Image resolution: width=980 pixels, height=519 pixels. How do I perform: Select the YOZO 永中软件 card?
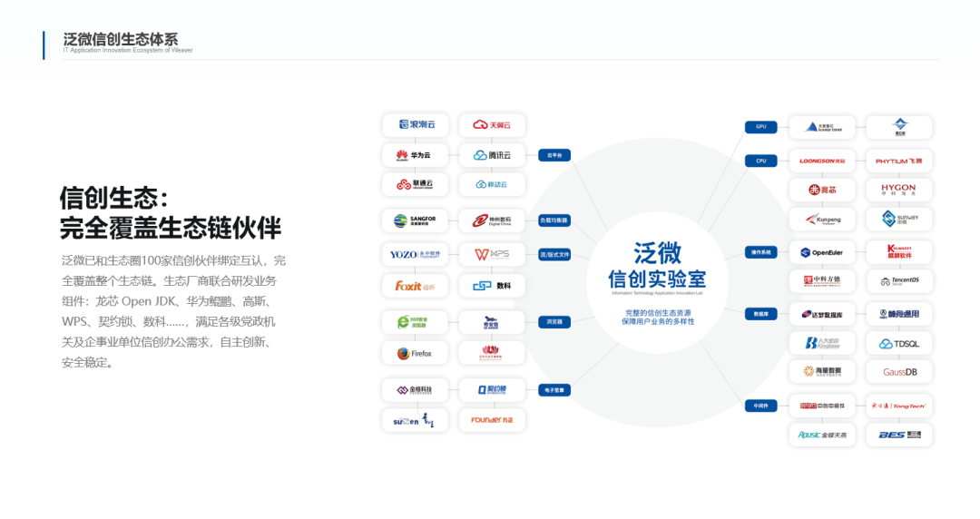click(416, 254)
